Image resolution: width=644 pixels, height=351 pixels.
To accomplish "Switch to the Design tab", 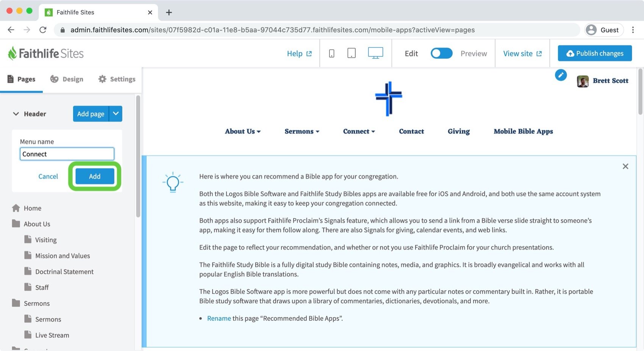I will (x=67, y=79).
